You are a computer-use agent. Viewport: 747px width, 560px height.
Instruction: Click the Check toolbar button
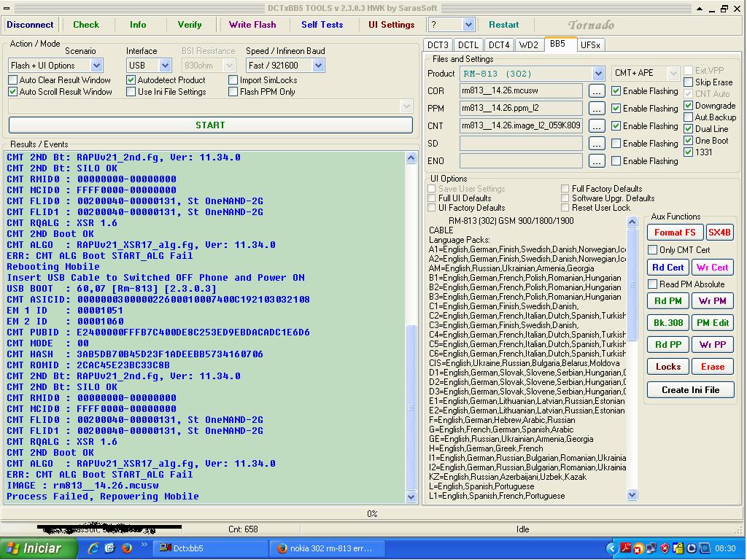pos(86,25)
